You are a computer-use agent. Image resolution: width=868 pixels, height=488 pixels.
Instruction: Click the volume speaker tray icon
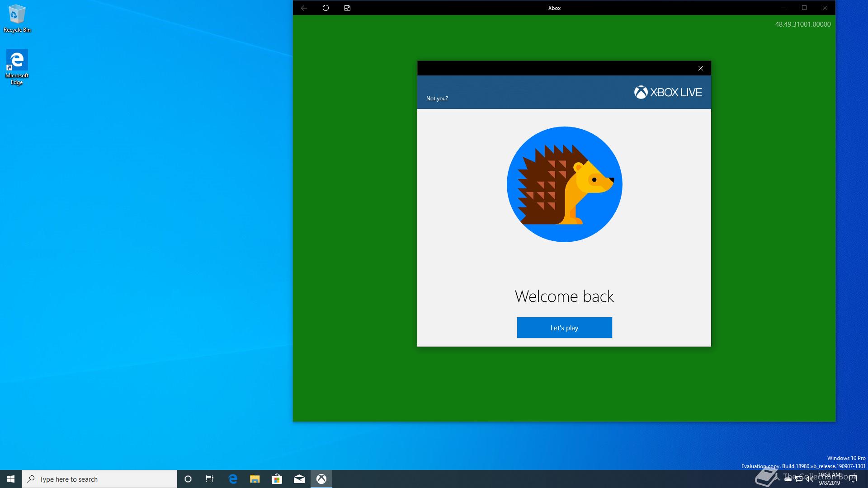tap(810, 479)
